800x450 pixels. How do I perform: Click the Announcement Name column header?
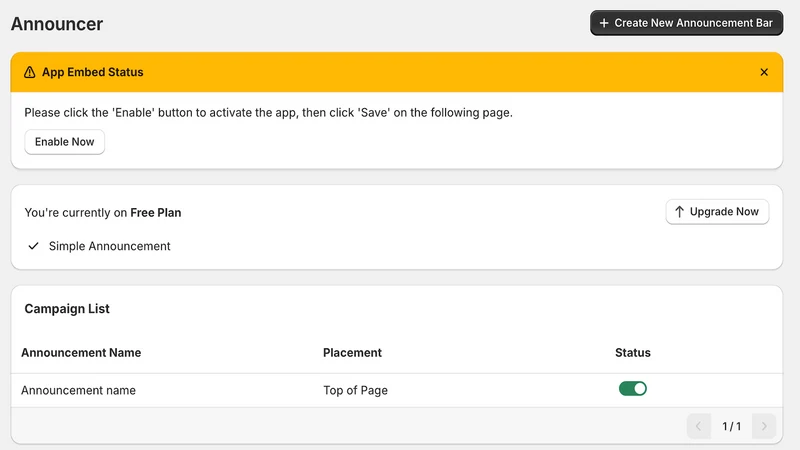81,353
